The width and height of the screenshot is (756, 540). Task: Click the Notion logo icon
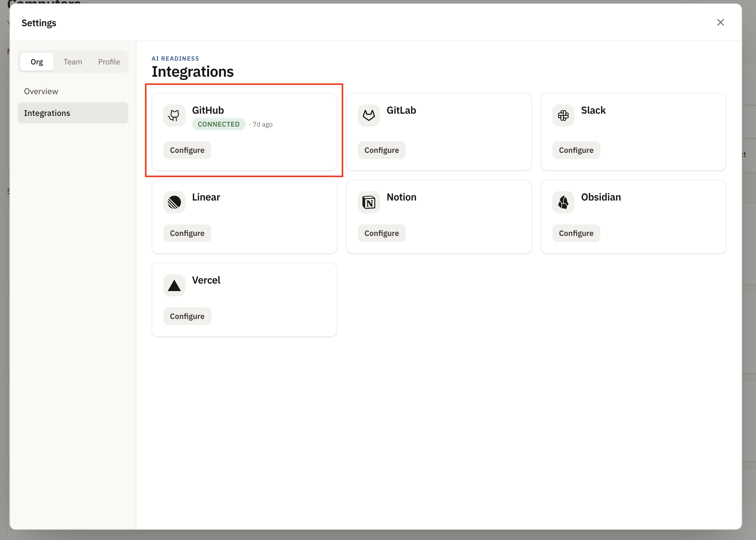click(369, 202)
